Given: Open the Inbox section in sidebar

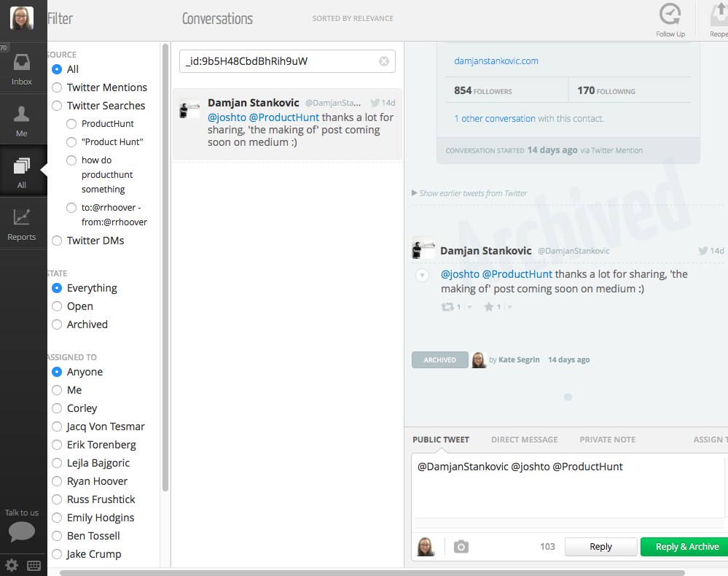Looking at the screenshot, I should click(22, 70).
